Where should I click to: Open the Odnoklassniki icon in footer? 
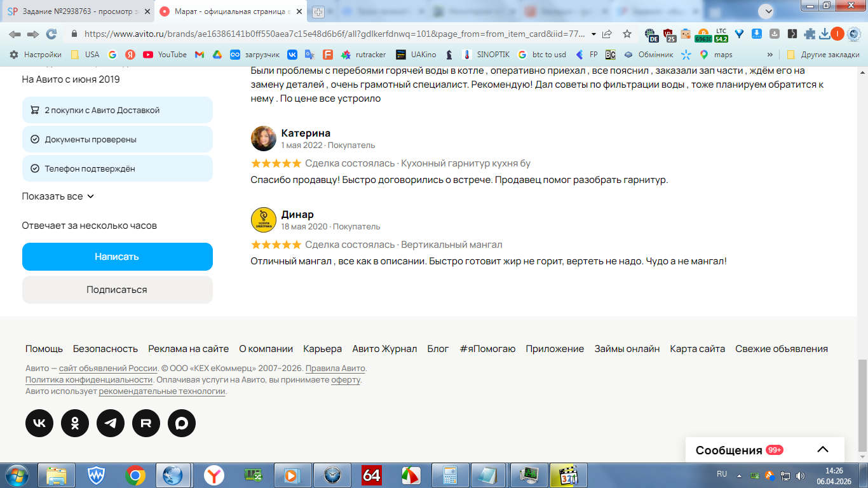tap(75, 423)
